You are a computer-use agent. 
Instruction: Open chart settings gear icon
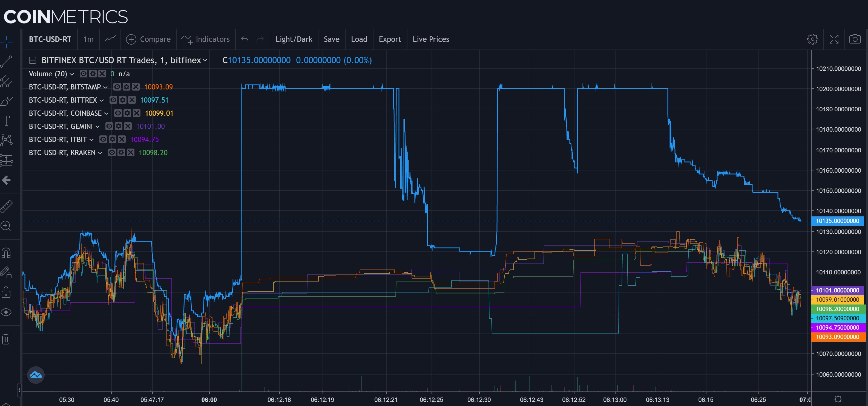pyautogui.click(x=812, y=39)
